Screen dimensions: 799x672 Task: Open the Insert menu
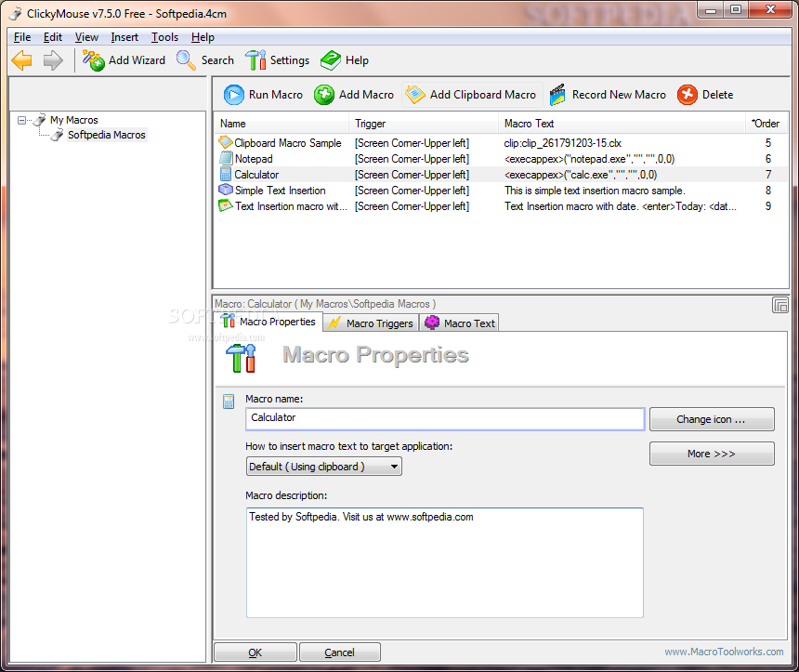[124, 37]
